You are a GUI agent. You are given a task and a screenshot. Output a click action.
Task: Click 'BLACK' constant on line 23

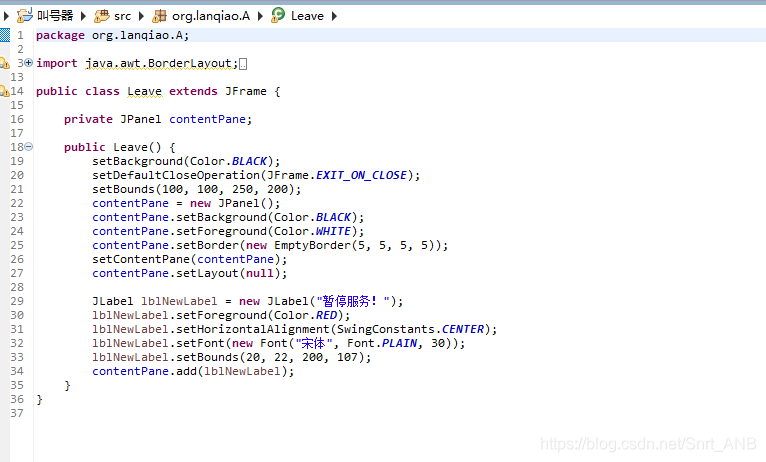coord(333,217)
